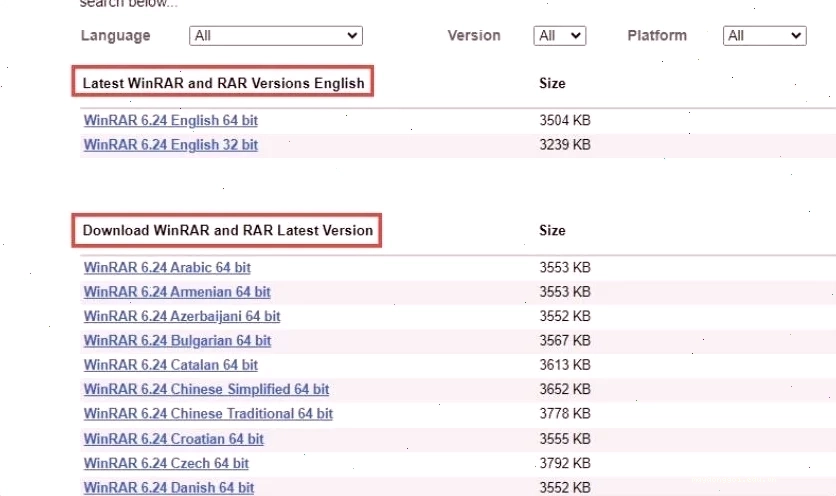Download WinRAR 6.24 Croatian 64 bit
This screenshot has width=836, height=496.
tap(174, 439)
